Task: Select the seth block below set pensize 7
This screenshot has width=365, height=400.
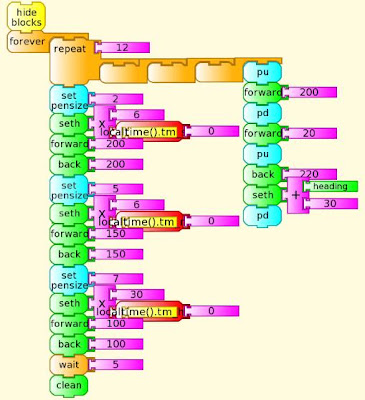Action: [69, 303]
